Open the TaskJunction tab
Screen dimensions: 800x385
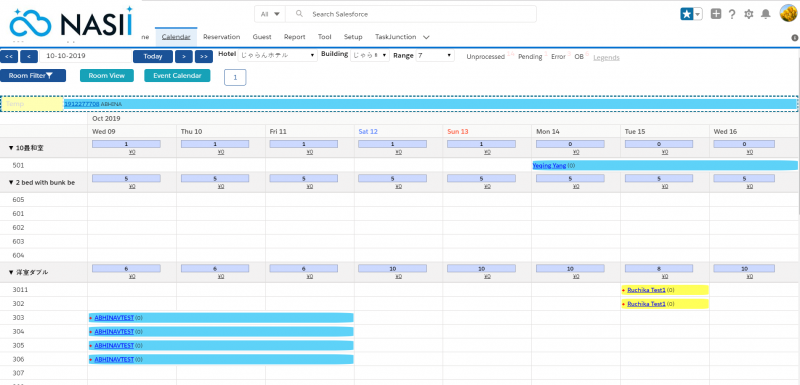point(395,37)
